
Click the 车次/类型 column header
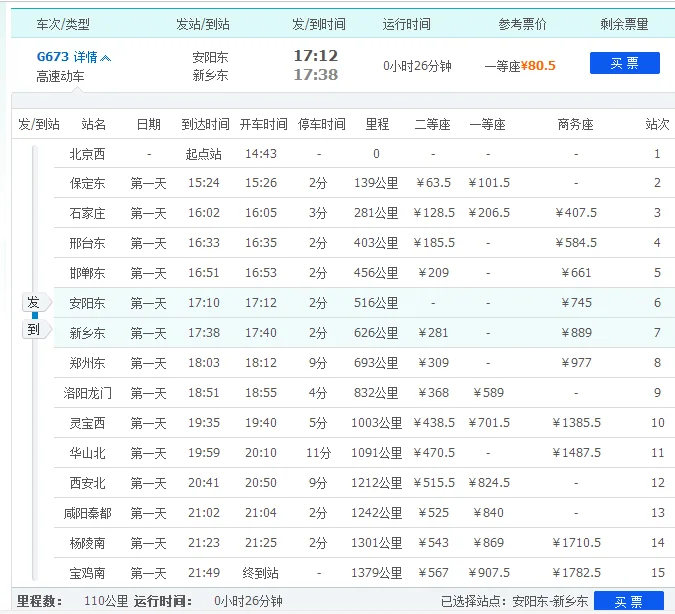(x=63, y=24)
